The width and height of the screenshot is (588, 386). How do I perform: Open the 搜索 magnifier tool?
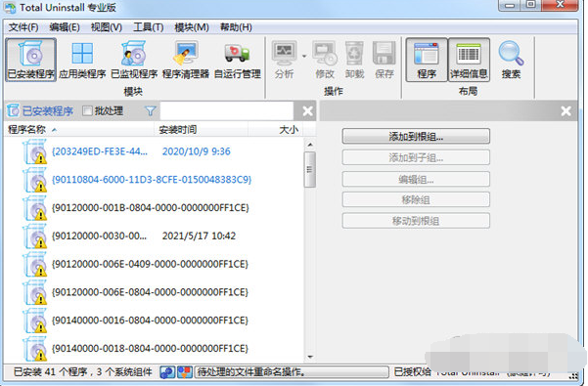coord(511,60)
